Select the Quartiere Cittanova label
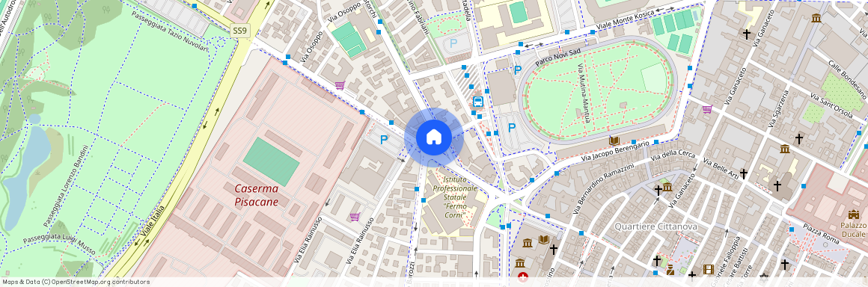868x287 pixels. tap(656, 226)
